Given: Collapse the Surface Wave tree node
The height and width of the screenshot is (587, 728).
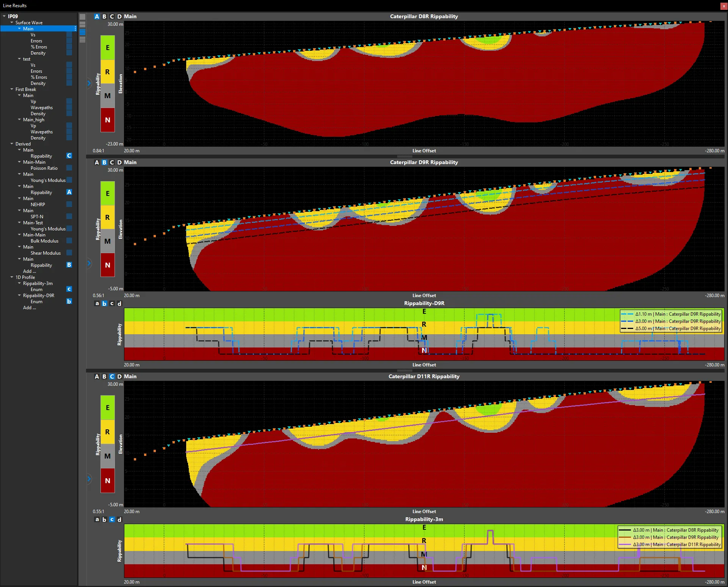Looking at the screenshot, I should (x=12, y=23).
